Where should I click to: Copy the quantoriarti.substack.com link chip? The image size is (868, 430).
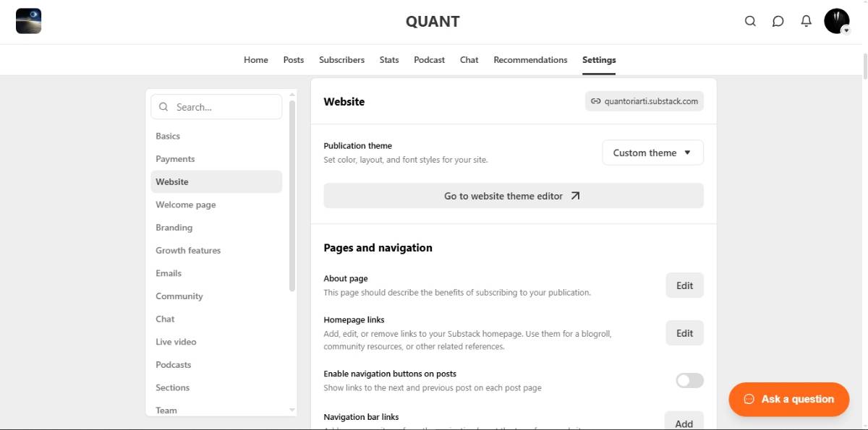644,101
